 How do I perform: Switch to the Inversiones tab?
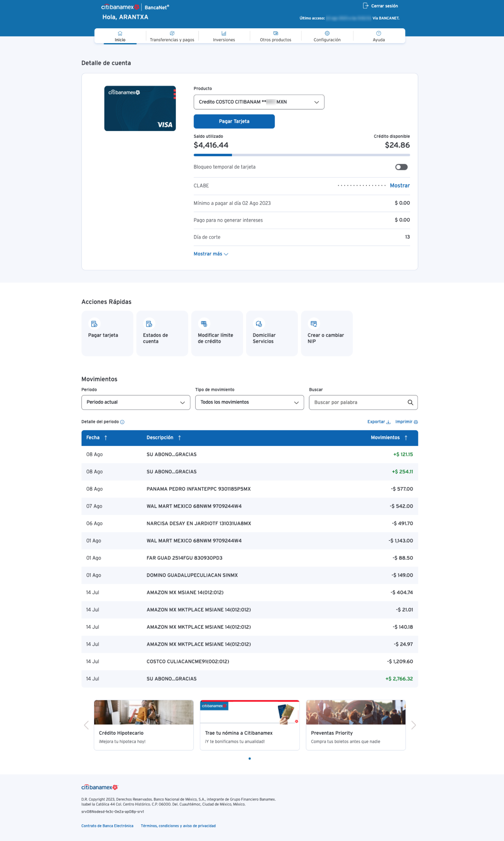tap(224, 36)
